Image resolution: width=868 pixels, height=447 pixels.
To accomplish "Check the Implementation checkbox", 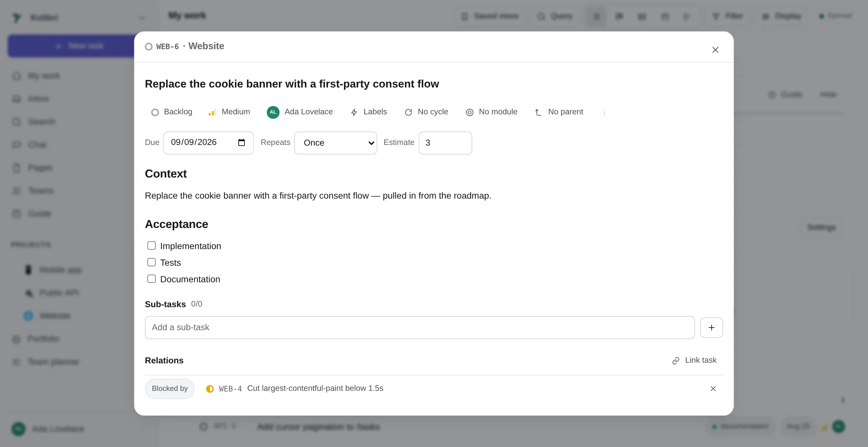I will [x=152, y=246].
